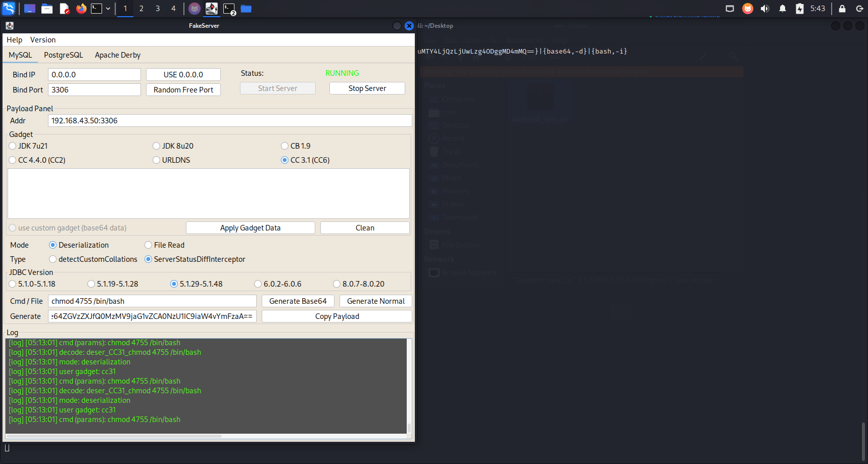Show notifications via the bell icon
This screenshot has width=868, height=464.
click(783, 9)
